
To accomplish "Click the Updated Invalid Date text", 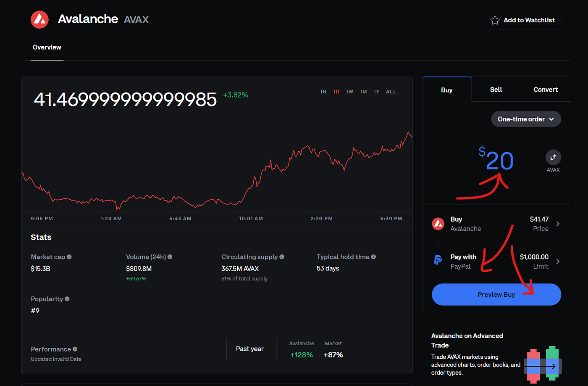I will pyautogui.click(x=56, y=359).
